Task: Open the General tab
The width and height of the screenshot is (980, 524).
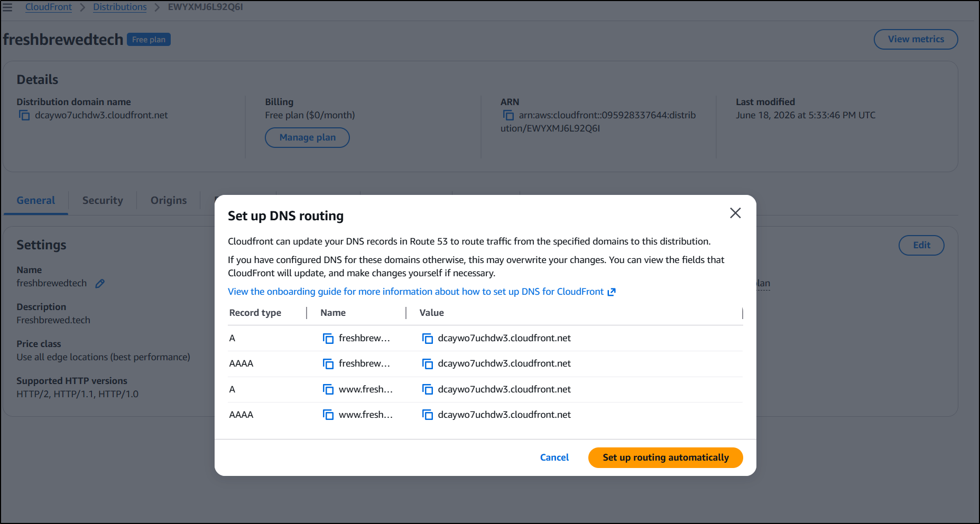Action: point(36,201)
